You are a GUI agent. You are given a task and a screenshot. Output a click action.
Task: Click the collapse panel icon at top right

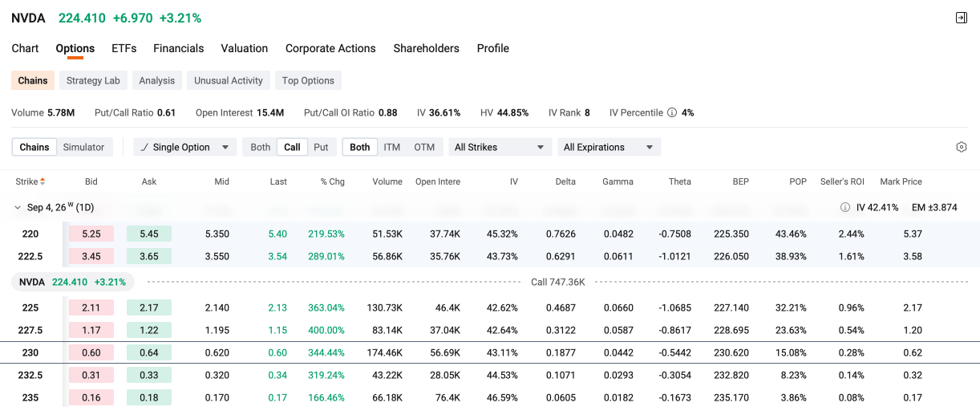click(x=961, y=18)
